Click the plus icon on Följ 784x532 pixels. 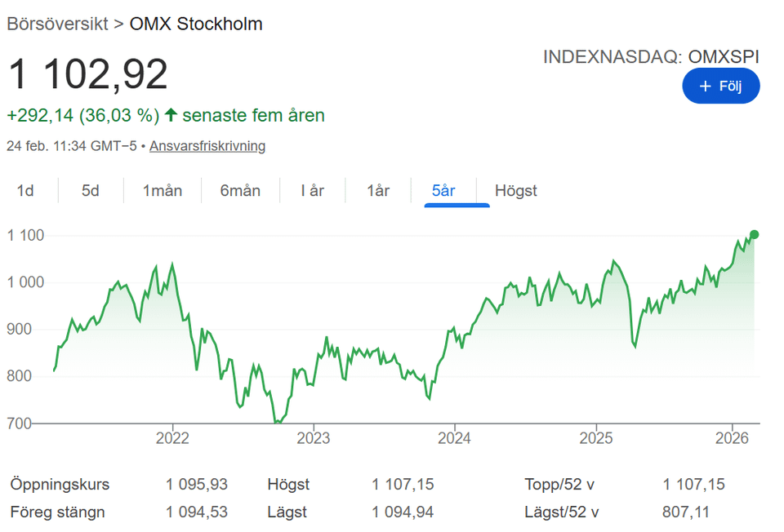(x=706, y=86)
